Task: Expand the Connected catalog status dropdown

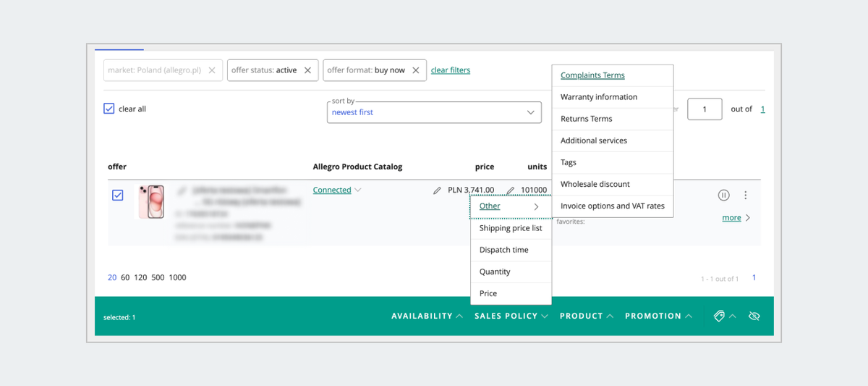Action: (x=337, y=190)
